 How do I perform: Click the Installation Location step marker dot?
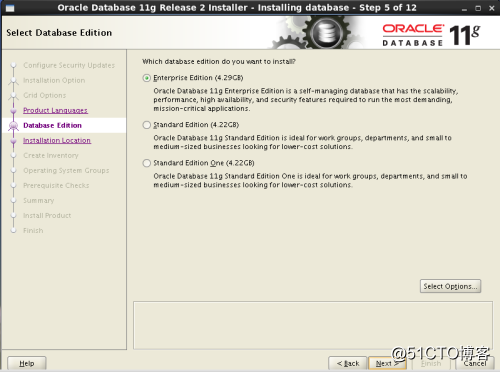pyautogui.click(x=13, y=141)
